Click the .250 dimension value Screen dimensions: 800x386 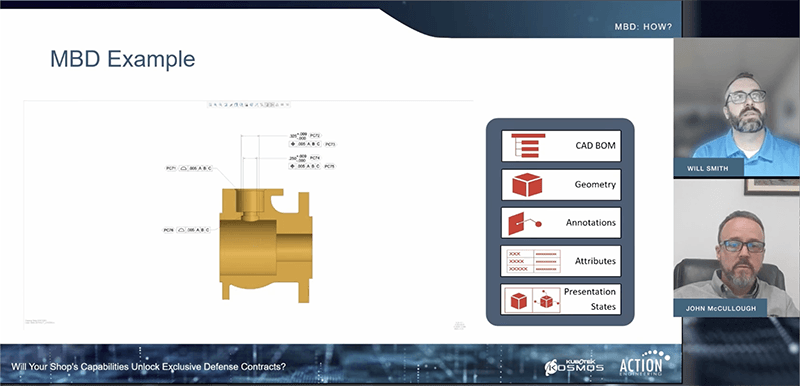point(293,159)
